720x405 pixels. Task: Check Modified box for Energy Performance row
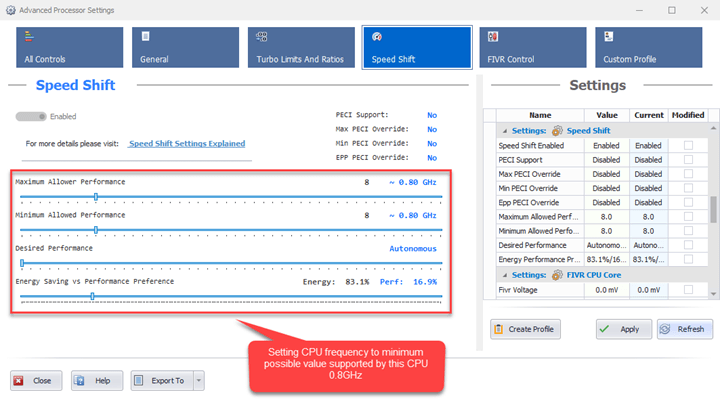click(x=688, y=259)
